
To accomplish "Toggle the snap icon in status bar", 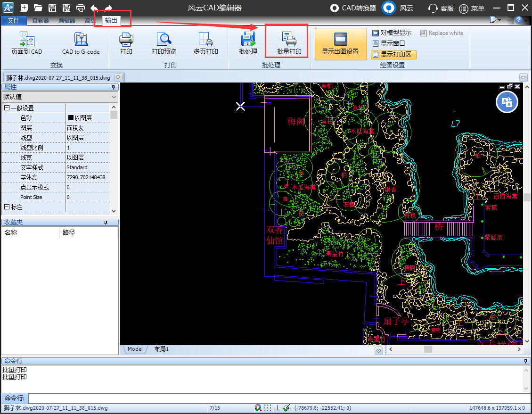I will [258, 408].
